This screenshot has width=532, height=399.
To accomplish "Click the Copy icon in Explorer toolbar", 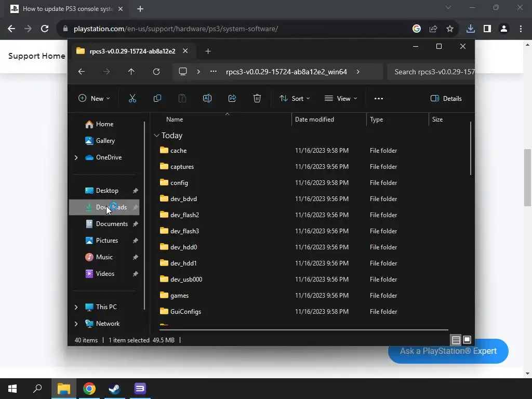I will click(x=157, y=98).
